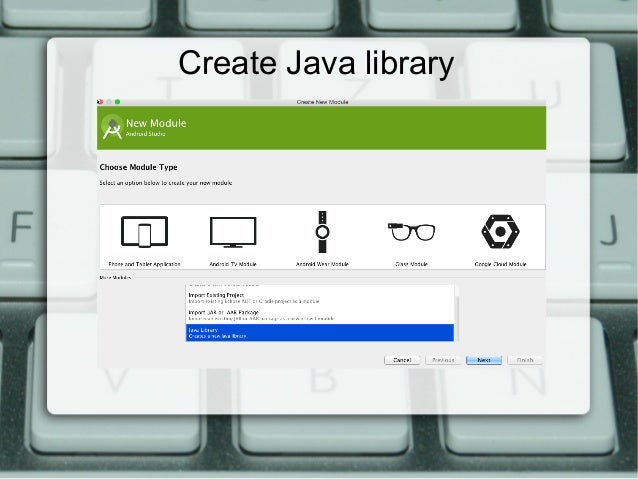
Task: Select the highlighted Java Library entry
Action: [320, 332]
